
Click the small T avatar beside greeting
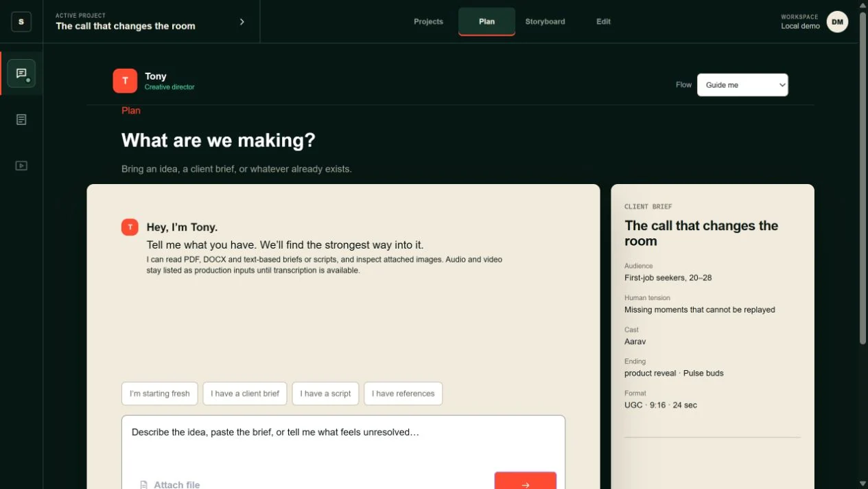tap(130, 227)
